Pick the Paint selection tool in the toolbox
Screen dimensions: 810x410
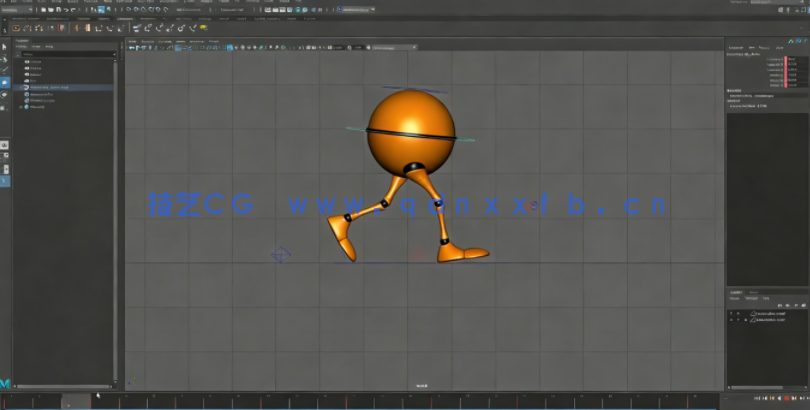(x=5, y=70)
